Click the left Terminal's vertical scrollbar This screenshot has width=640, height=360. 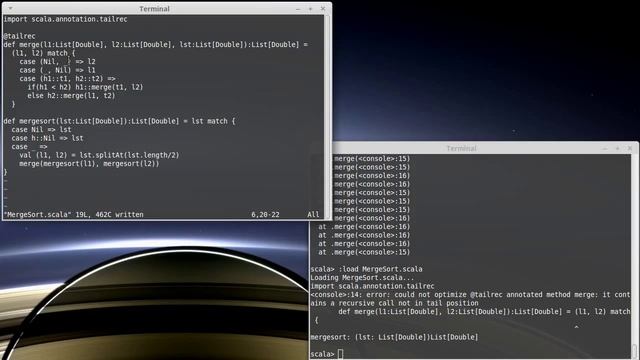pyautogui.click(x=327, y=116)
